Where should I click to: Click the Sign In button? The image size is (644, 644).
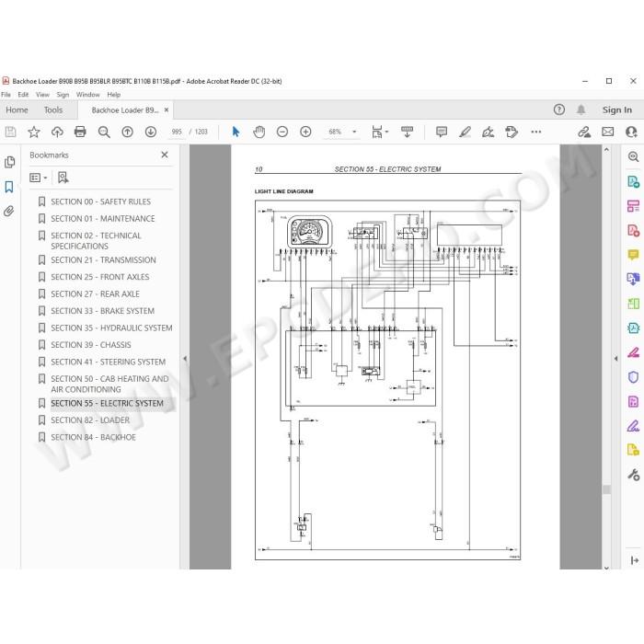(617, 109)
